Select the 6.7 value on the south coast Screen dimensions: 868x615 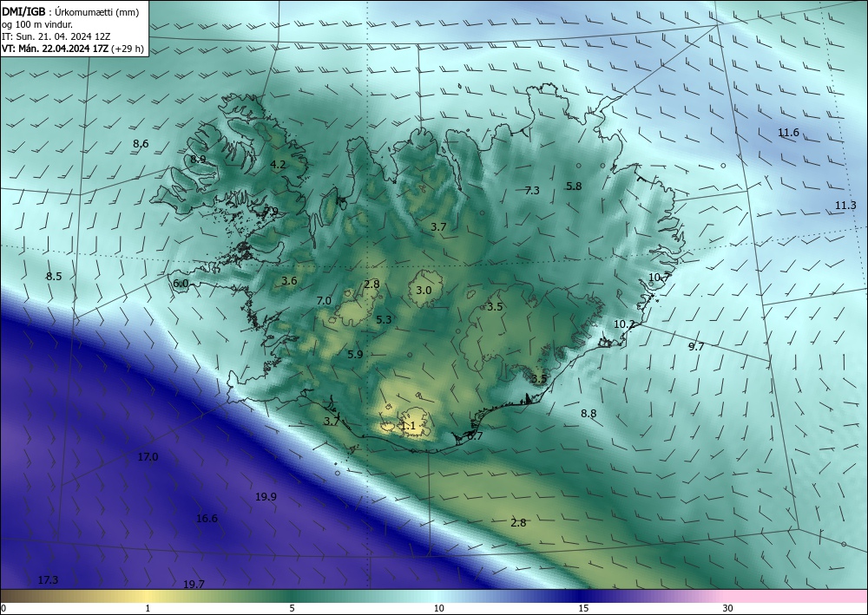[475, 435]
